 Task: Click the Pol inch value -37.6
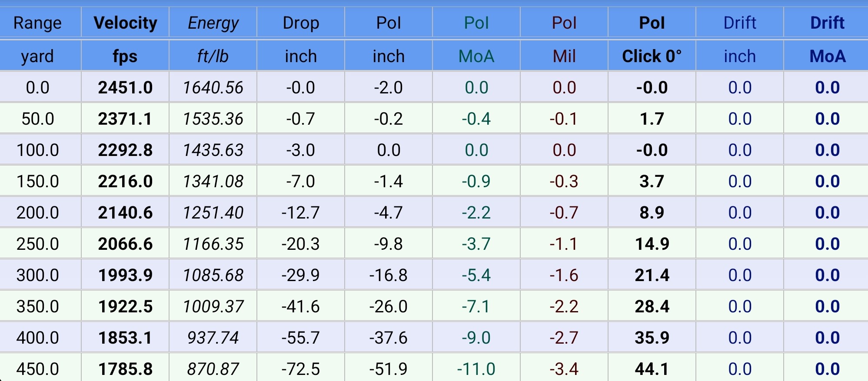click(x=388, y=338)
